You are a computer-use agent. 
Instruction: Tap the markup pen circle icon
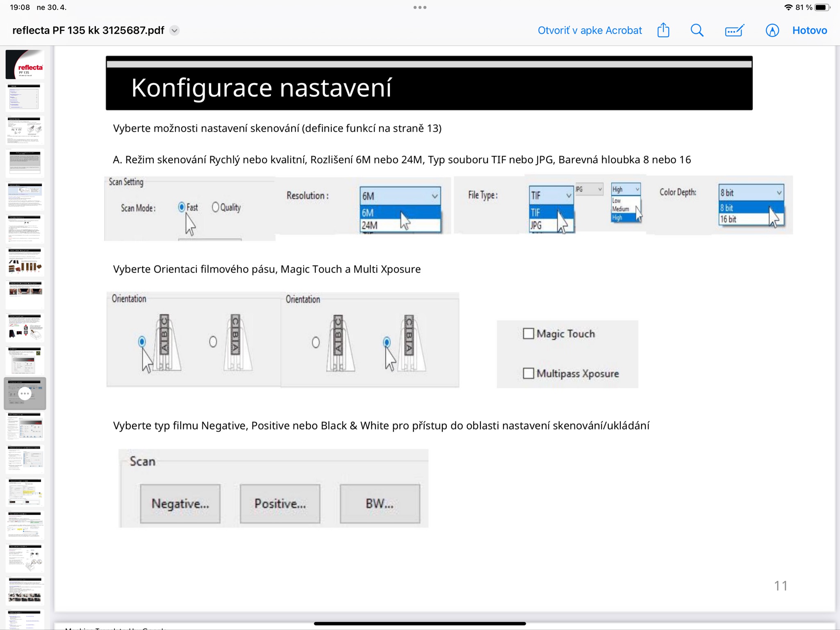click(x=772, y=30)
